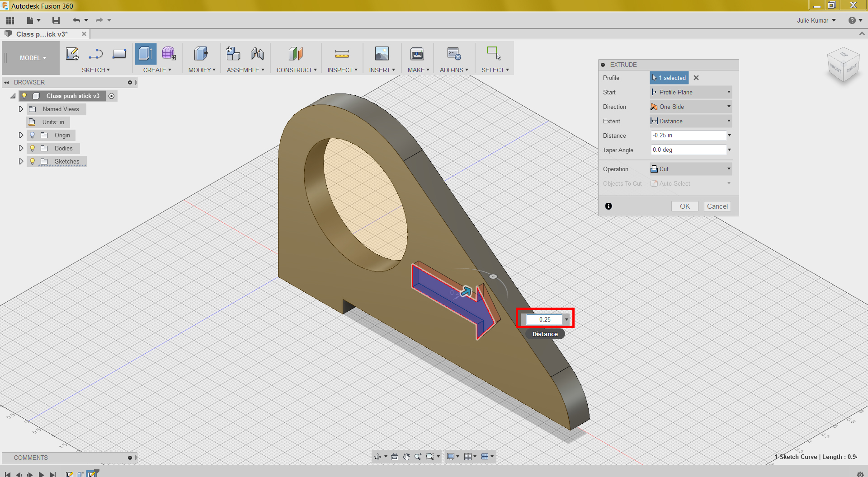Select the Joint assemble icon

coord(257,54)
